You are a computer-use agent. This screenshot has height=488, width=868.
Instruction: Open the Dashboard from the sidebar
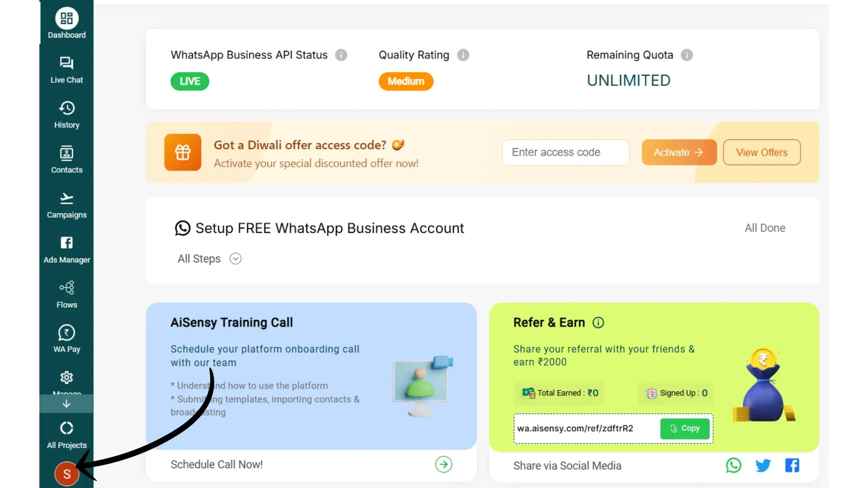coord(66,23)
